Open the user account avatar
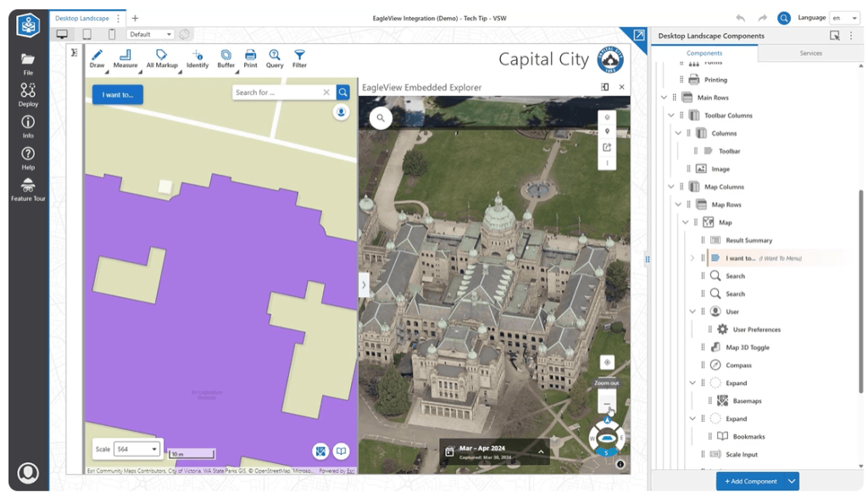 pyautogui.click(x=28, y=473)
